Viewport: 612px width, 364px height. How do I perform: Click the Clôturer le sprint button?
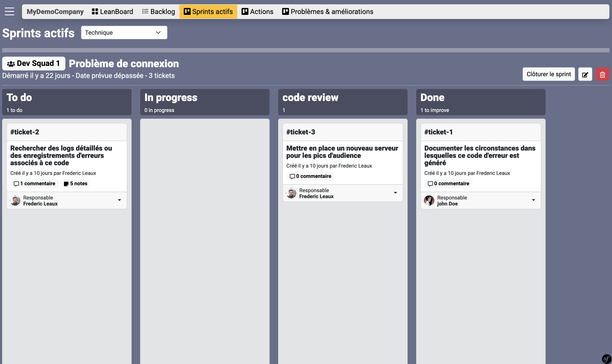tap(548, 74)
